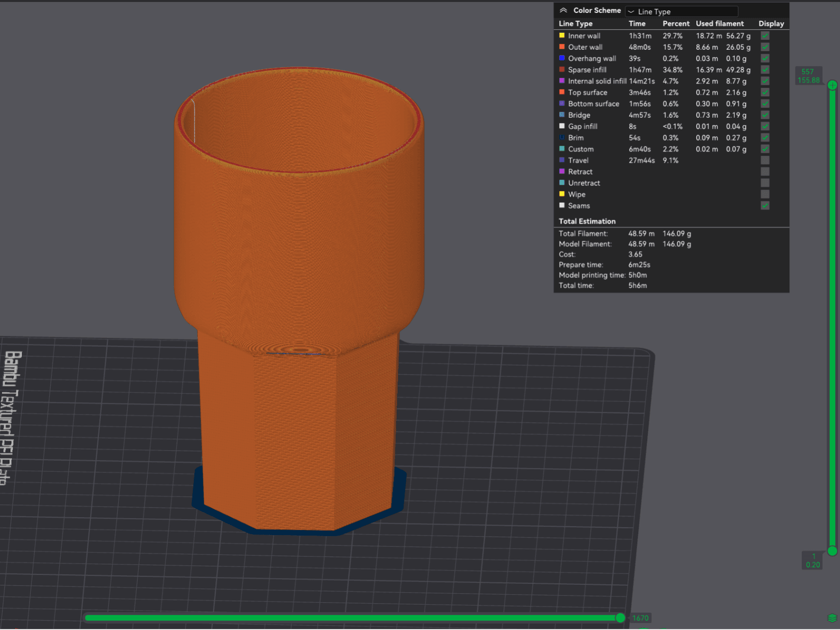Image resolution: width=840 pixels, height=630 pixels.
Task: Uncheck the Seams display checkbox
Action: pos(765,205)
